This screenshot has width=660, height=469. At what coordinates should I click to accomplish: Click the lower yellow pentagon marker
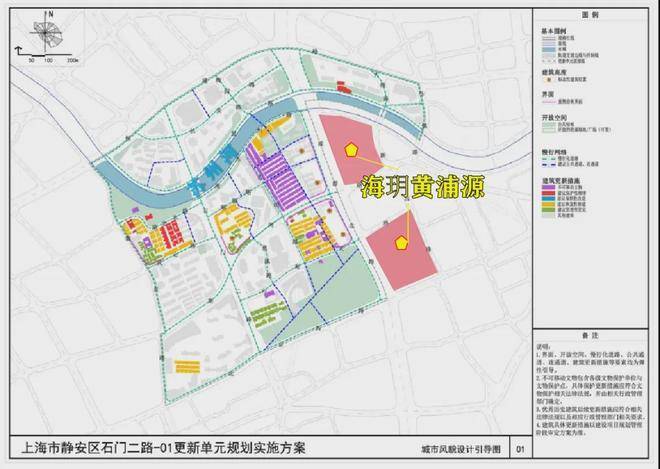click(401, 243)
